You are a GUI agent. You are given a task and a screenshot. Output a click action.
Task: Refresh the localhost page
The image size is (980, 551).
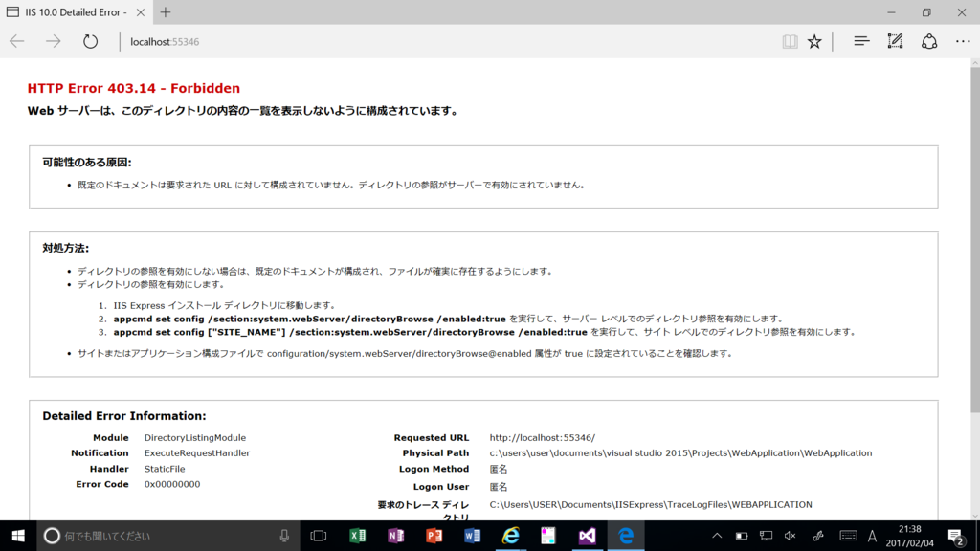pyautogui.click(x=91, y=42)
